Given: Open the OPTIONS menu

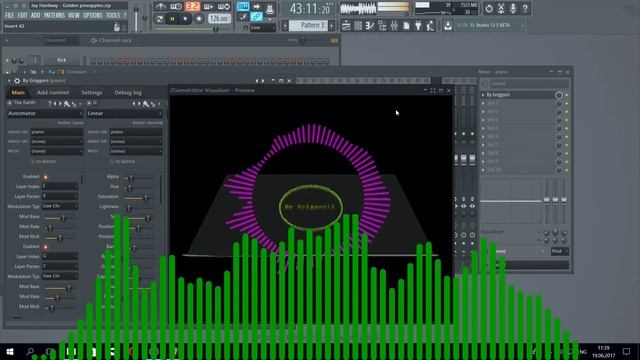Looking at the screenshot, I should point(93,16).
